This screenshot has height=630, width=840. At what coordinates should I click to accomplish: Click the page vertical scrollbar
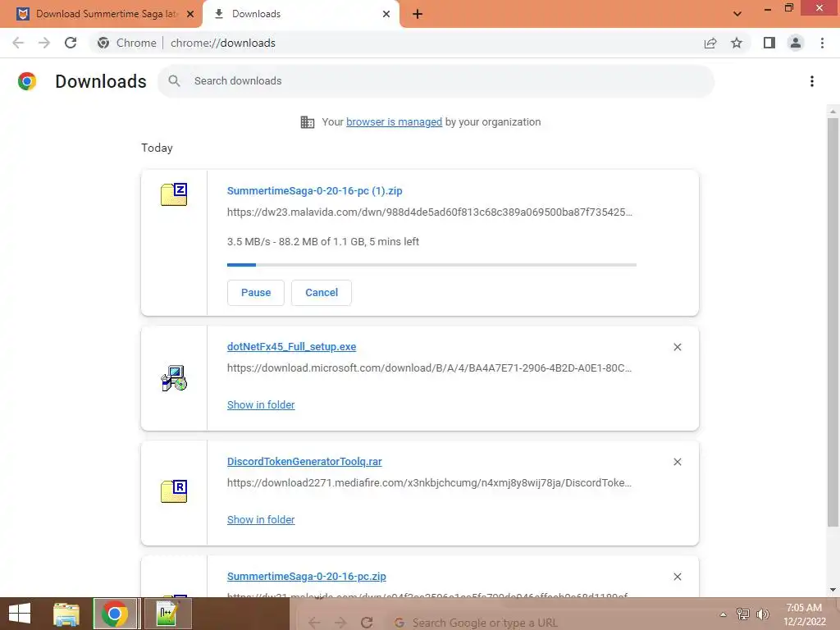833,322
